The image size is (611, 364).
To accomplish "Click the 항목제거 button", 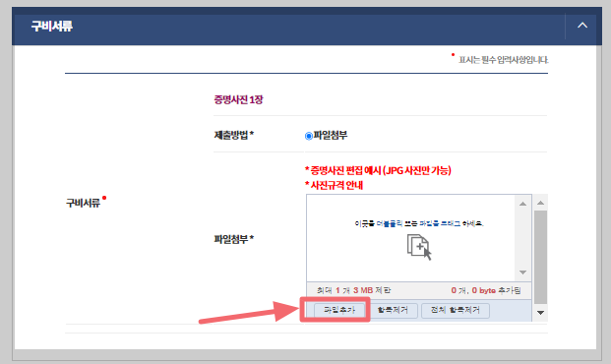I will 393,310.
